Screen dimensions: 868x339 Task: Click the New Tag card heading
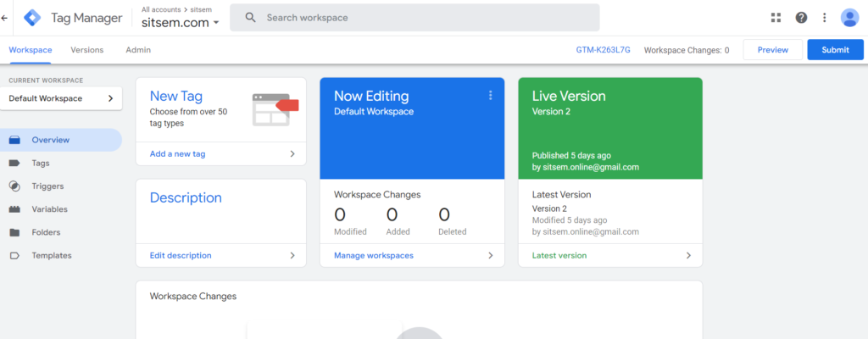point(176,96)
